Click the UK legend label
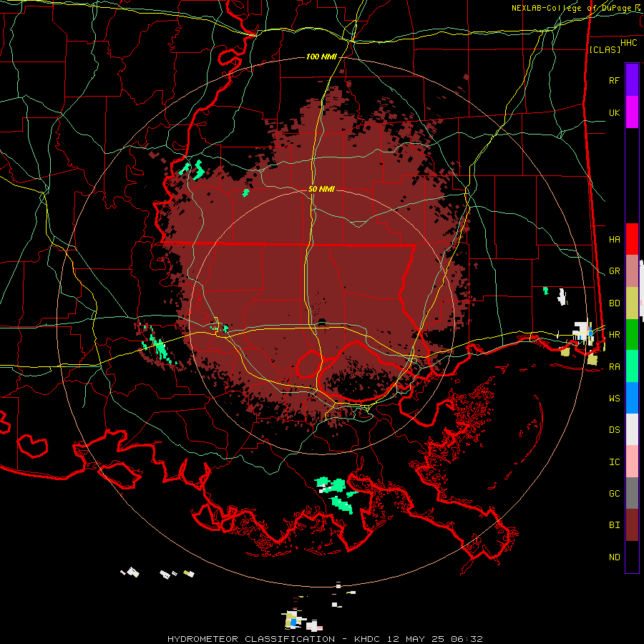644x644 pixels. [x=615, y=113]
